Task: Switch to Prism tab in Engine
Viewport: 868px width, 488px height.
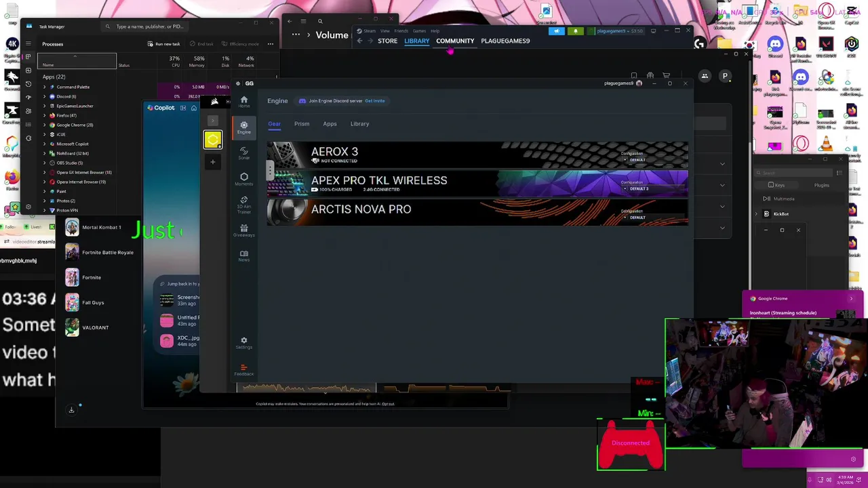Action: [302, 124]
